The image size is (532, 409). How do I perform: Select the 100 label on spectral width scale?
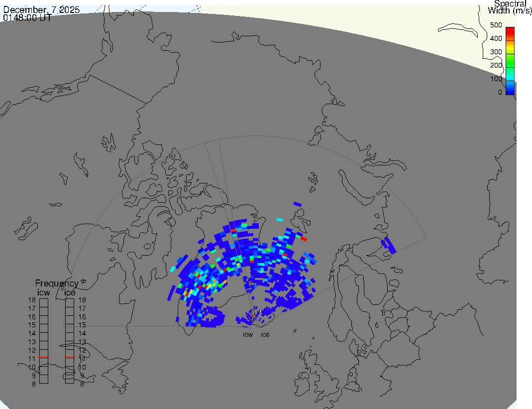[496, 79]
